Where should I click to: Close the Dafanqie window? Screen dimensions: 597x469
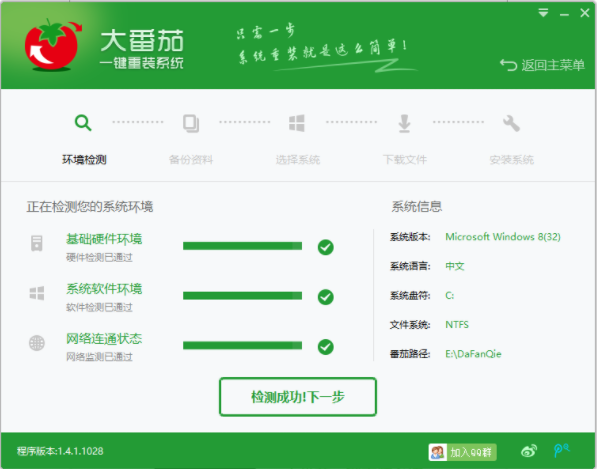point(585,13)
